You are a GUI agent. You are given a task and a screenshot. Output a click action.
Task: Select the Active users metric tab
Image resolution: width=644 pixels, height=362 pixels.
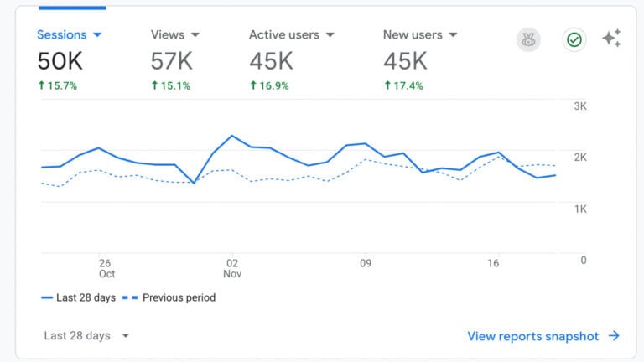click(284, 35)
